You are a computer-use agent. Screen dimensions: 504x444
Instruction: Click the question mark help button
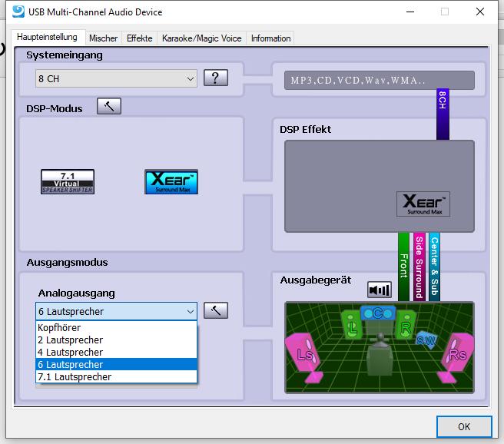[x=216, y=78]
